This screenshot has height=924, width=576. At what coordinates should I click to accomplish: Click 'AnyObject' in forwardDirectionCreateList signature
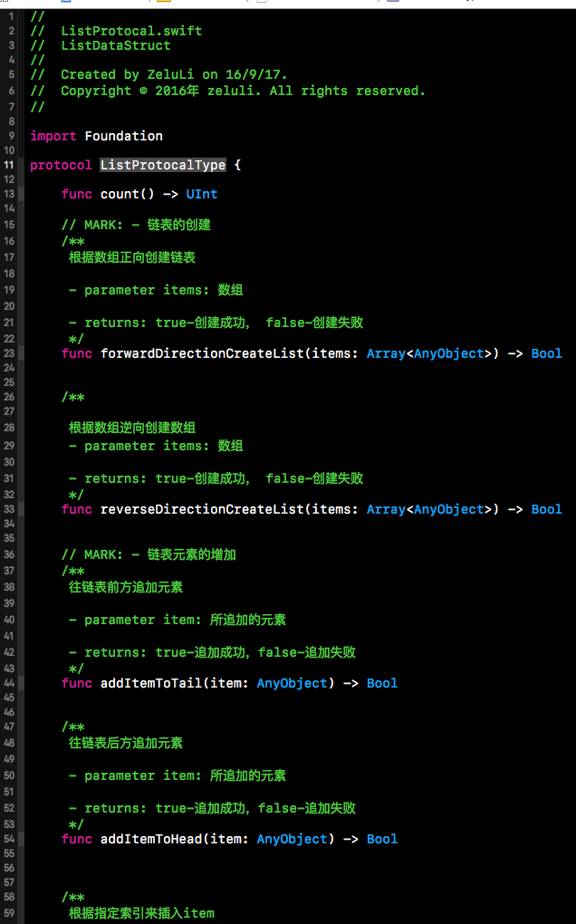[x=449, y=353]
